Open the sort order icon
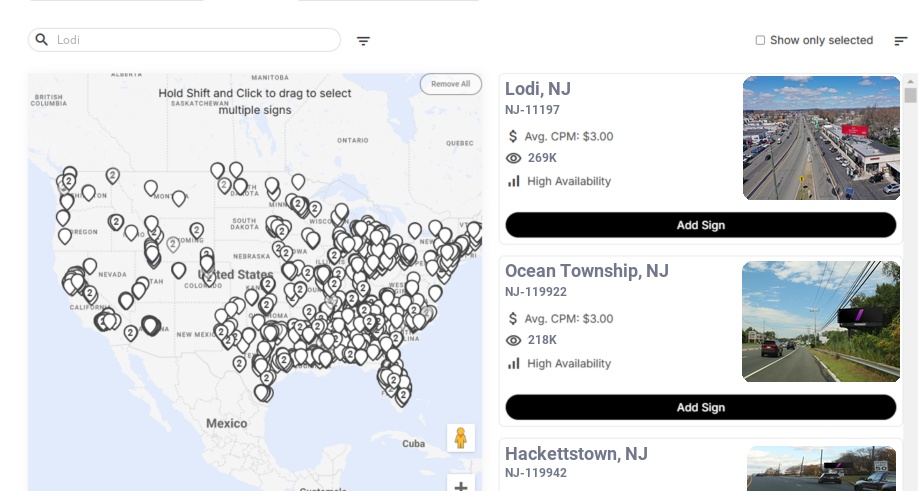 click(900, 41)
